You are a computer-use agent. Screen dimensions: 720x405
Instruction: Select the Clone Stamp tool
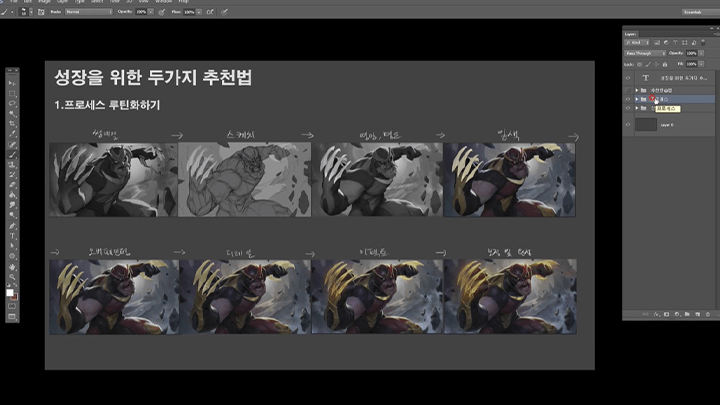click(x=12, y=165)
